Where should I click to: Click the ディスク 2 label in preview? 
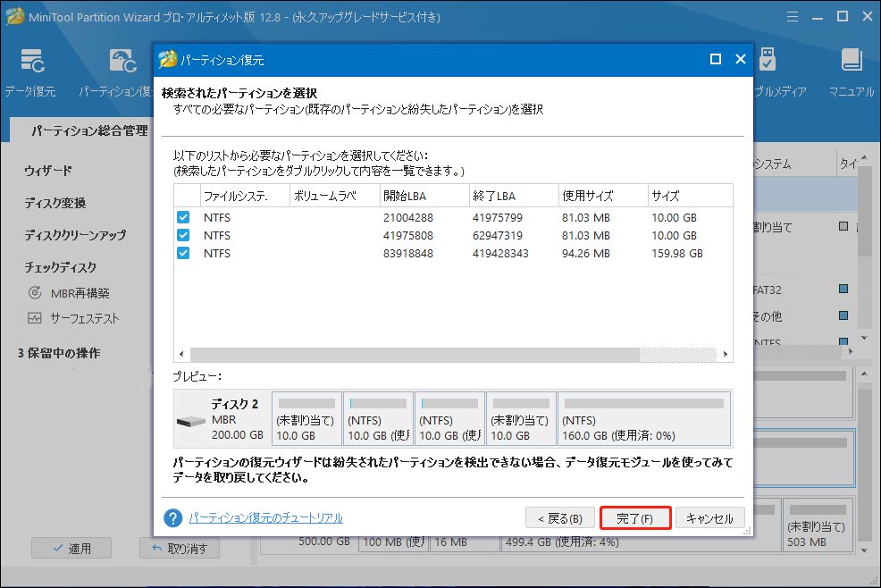[x=235, y=404]
